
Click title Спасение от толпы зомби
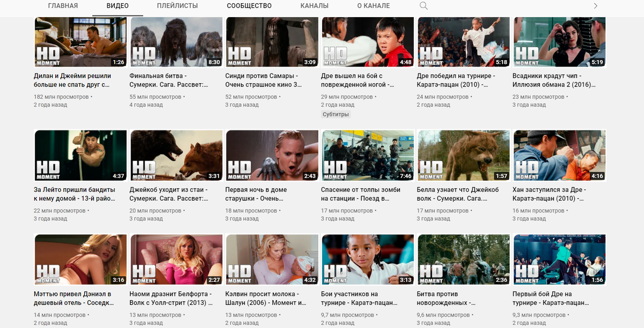pyautogui.click(x=361, y=194)
